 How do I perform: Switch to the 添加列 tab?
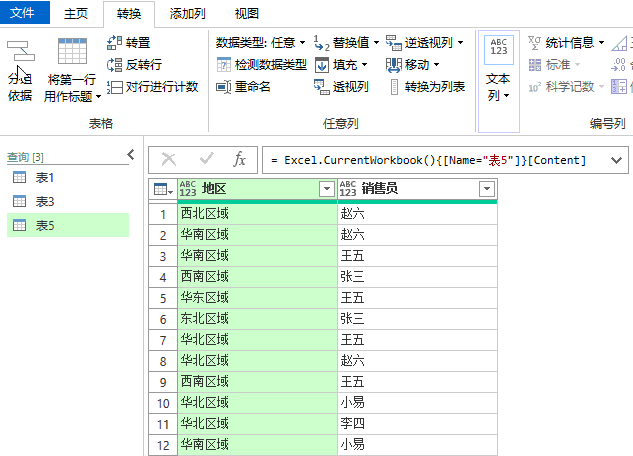[x=187, y=13]
